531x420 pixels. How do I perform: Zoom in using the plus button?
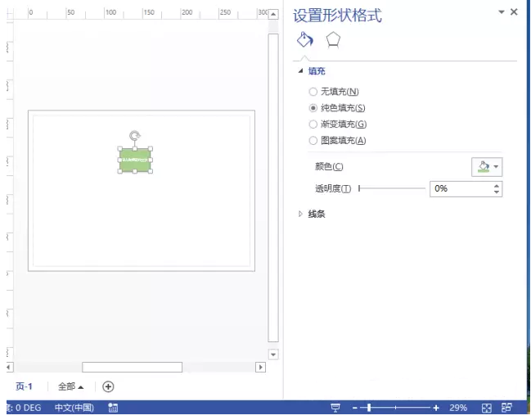436,408
